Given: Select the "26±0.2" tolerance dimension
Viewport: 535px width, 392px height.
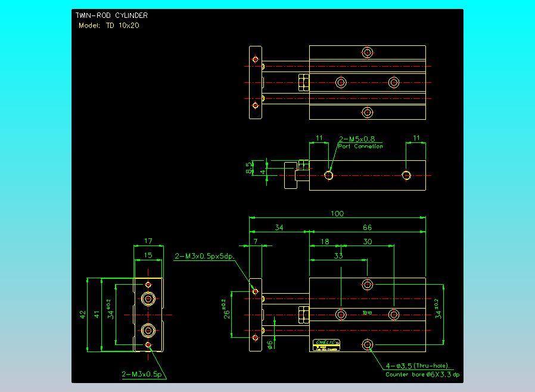Looking at the screenshot, I should (226, 309).
